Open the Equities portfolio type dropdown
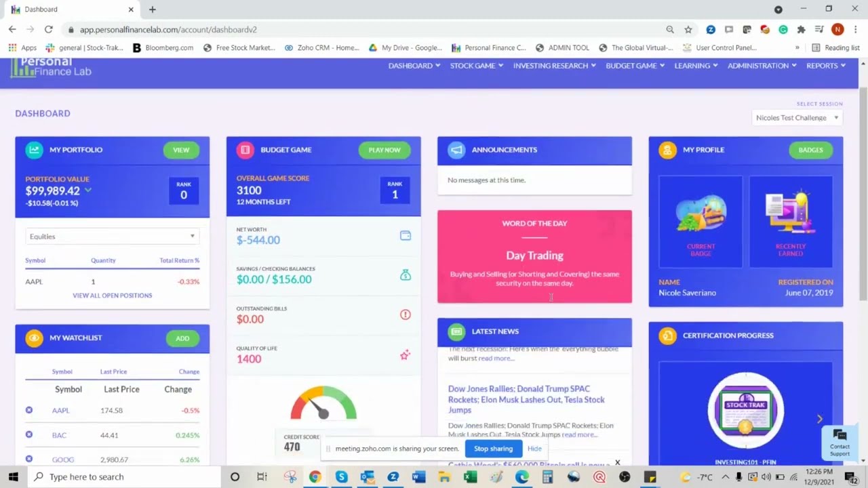 [112, 237]
